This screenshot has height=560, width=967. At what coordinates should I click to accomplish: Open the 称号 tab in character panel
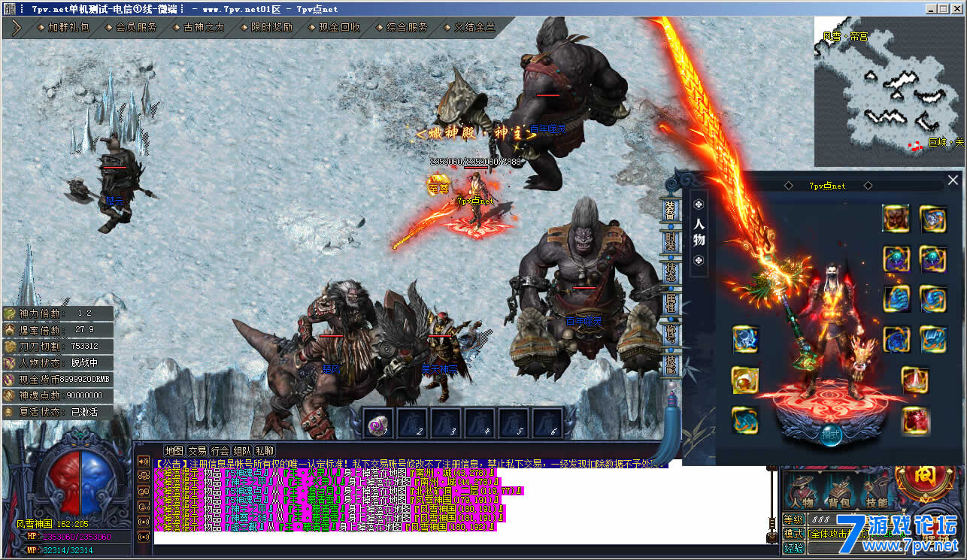click(671, 334)
